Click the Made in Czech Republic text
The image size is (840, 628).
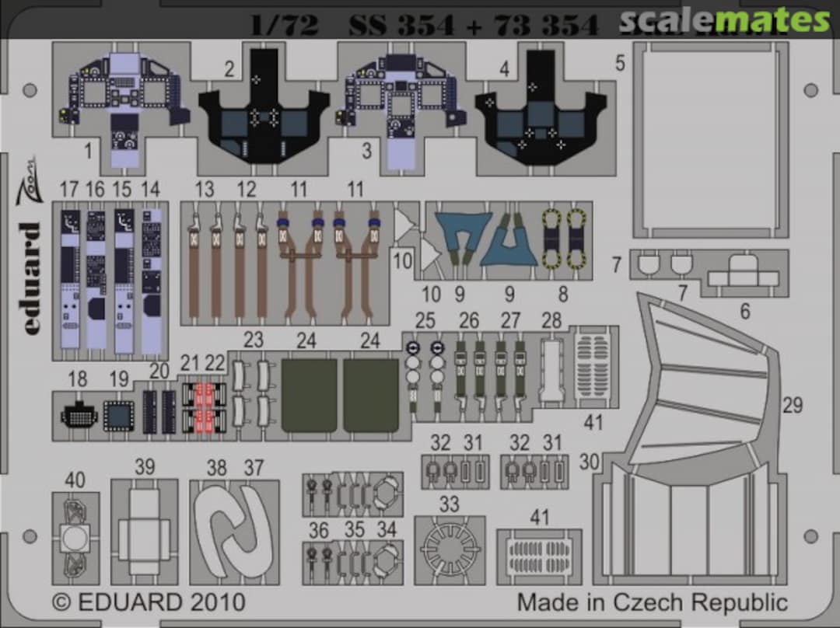coord(652,602)
